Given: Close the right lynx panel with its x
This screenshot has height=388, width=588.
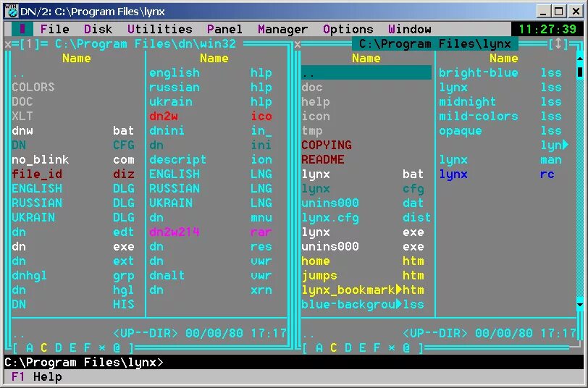Looking at the screenshot, I should click(298, 44).
